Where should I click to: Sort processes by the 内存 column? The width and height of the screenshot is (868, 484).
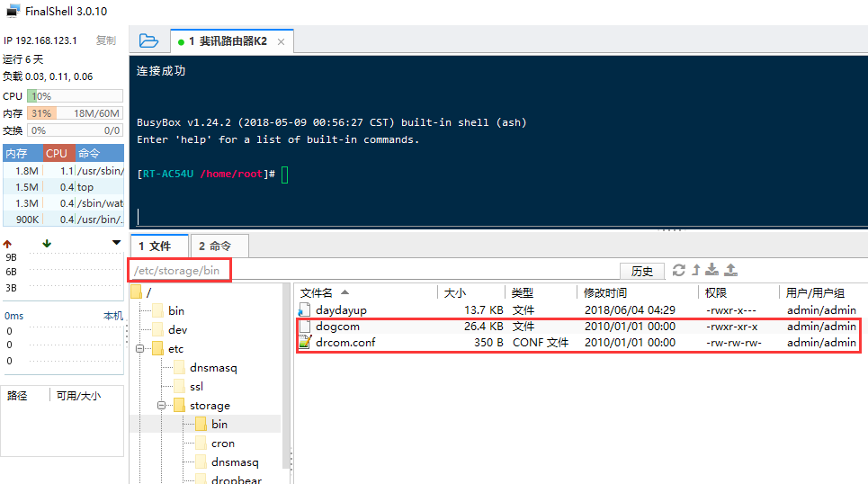[22, 154]
